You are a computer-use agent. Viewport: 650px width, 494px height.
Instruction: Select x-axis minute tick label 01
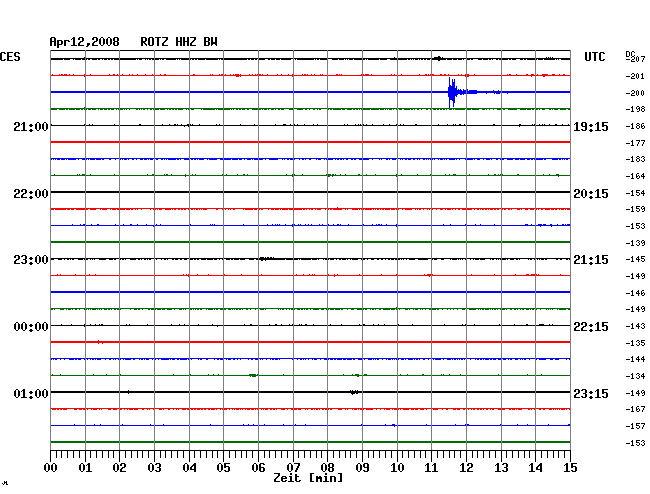[85, 468]
